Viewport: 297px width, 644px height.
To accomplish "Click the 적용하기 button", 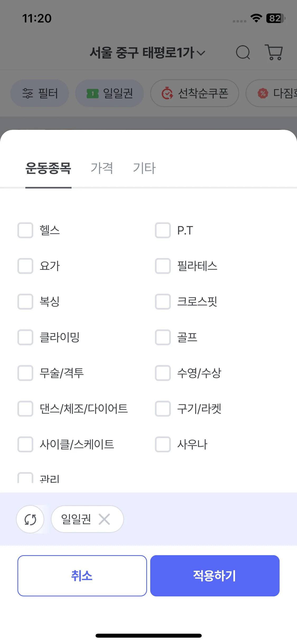I will pos(215,576).
